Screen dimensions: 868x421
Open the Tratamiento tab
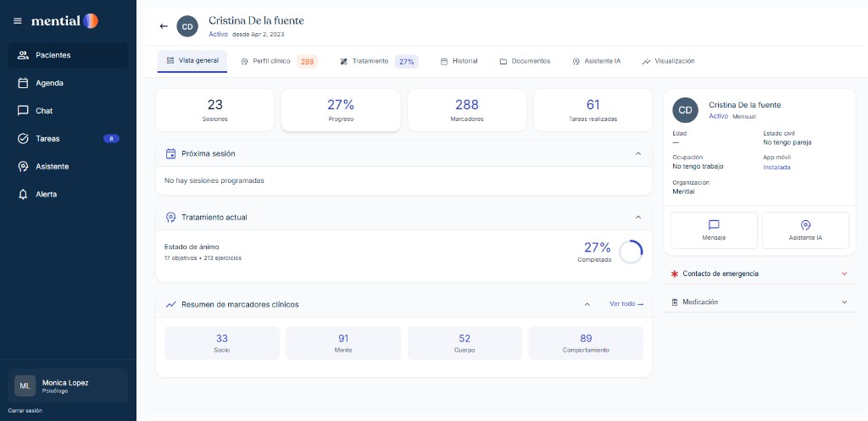[x=379, y=61]
